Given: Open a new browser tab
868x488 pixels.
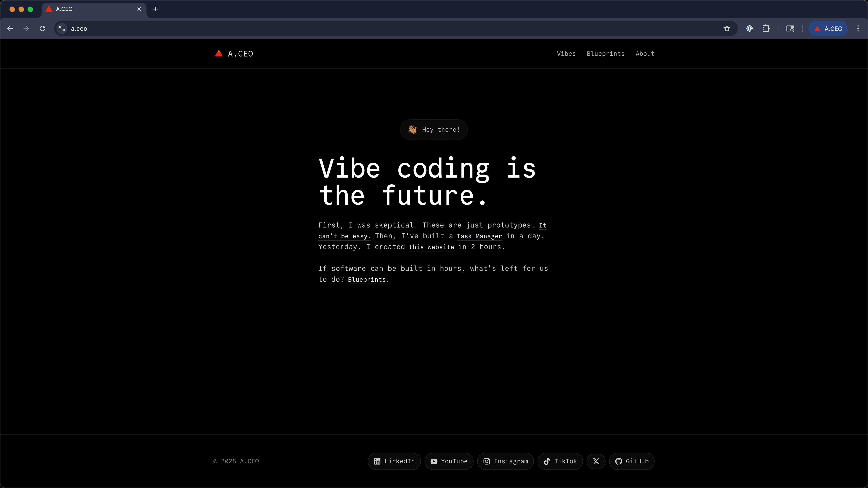Looking at the screenshot, I should click(155, 9).
